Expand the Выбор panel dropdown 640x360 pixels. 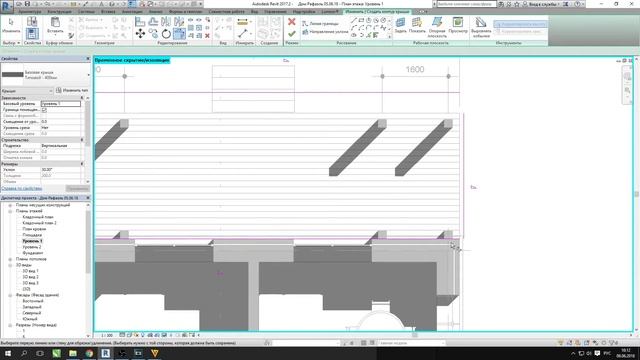pos(11,43)
